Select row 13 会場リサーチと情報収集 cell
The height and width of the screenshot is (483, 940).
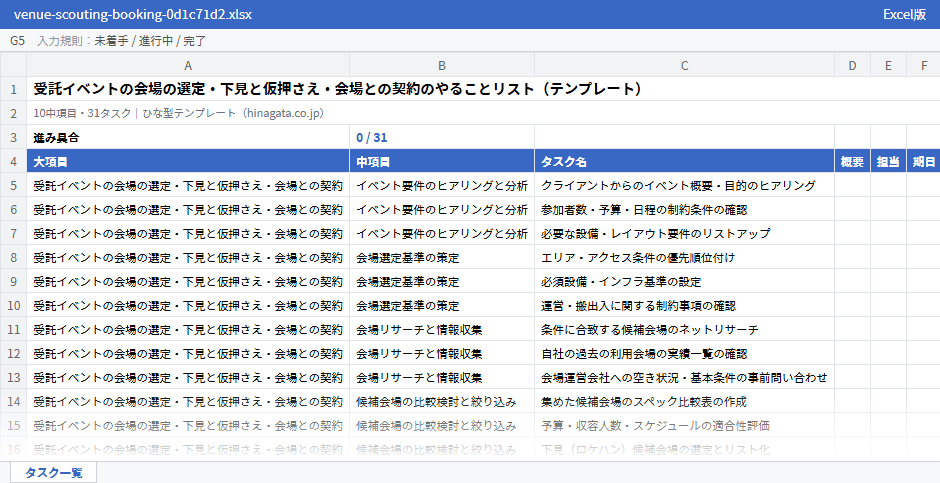442,377
